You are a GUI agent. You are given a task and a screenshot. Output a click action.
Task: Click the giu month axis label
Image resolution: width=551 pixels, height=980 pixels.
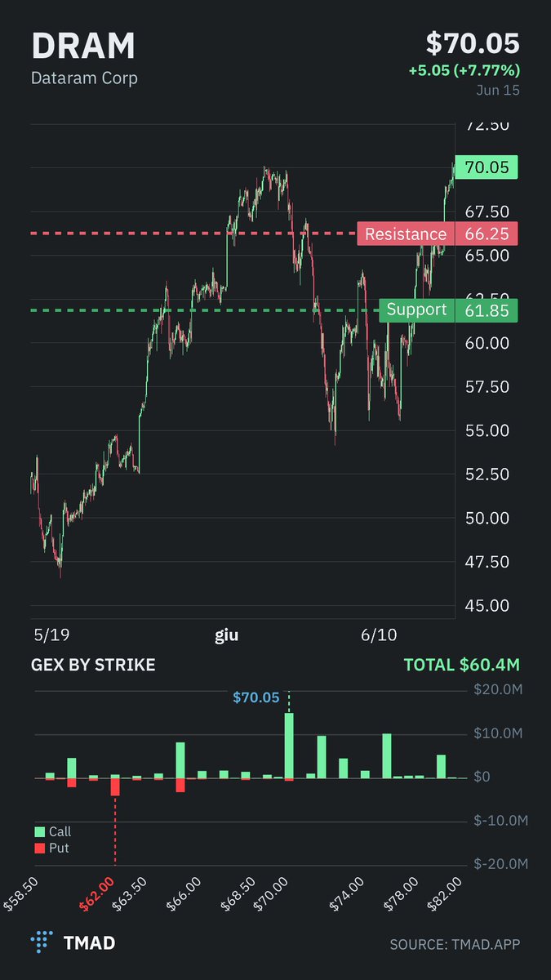click(x=227, y=635)
